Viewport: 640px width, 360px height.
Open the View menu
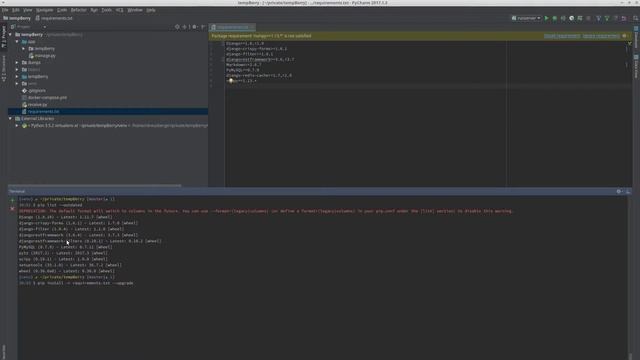[x=27, y=10]
